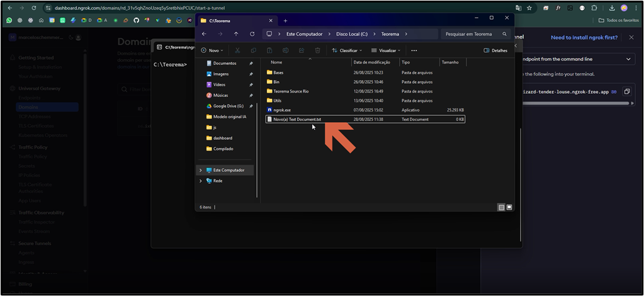Expand chevron after Disco Local (C:) in breadcrumb
The height and width of the screenshot is (296, 644).
(x=374, y=34)
